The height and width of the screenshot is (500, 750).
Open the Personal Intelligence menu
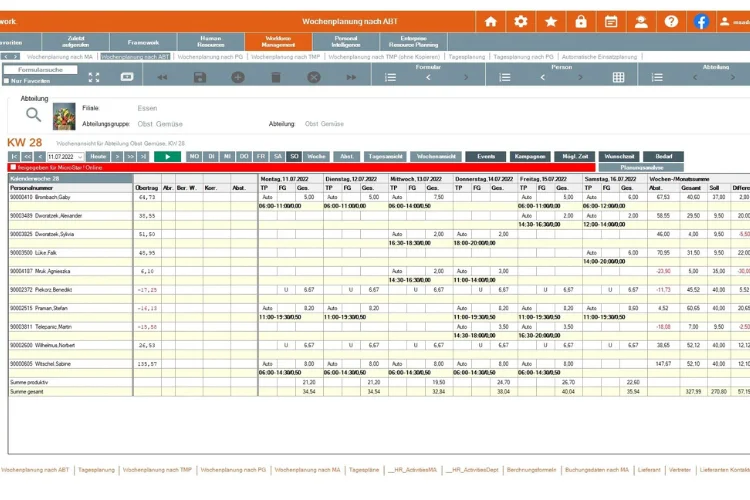point(346,42)
